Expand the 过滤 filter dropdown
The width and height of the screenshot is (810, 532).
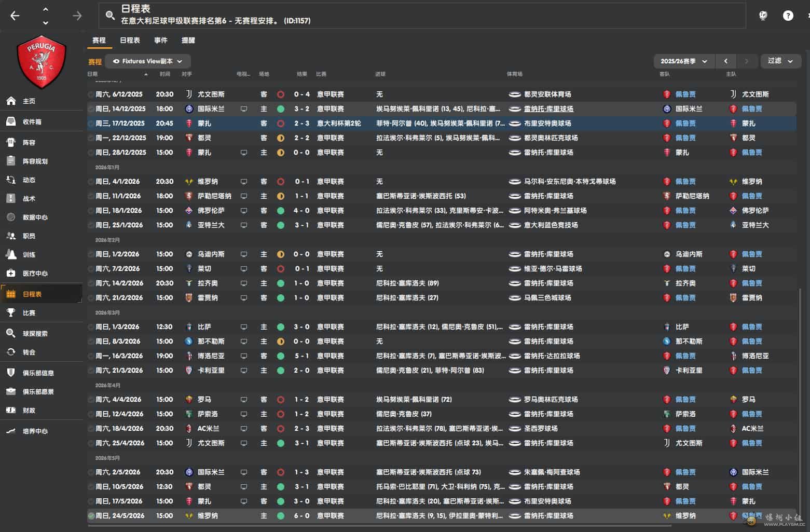coord(780,61)
